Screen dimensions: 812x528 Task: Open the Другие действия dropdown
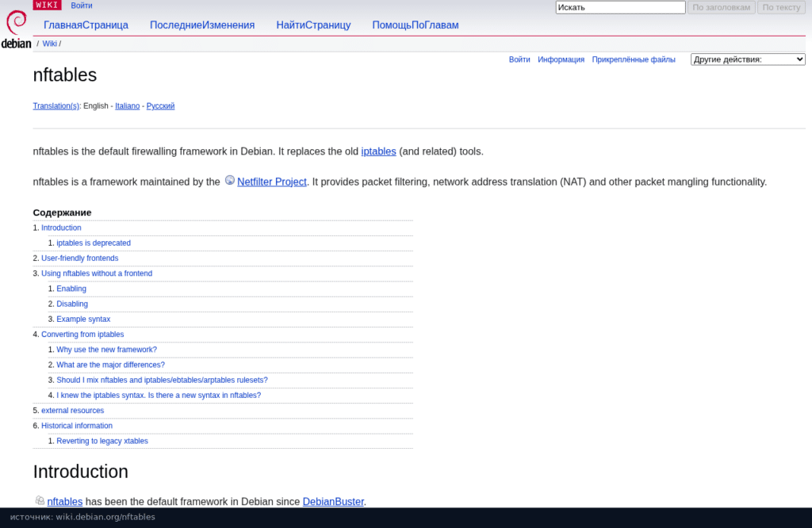point(747,59)
